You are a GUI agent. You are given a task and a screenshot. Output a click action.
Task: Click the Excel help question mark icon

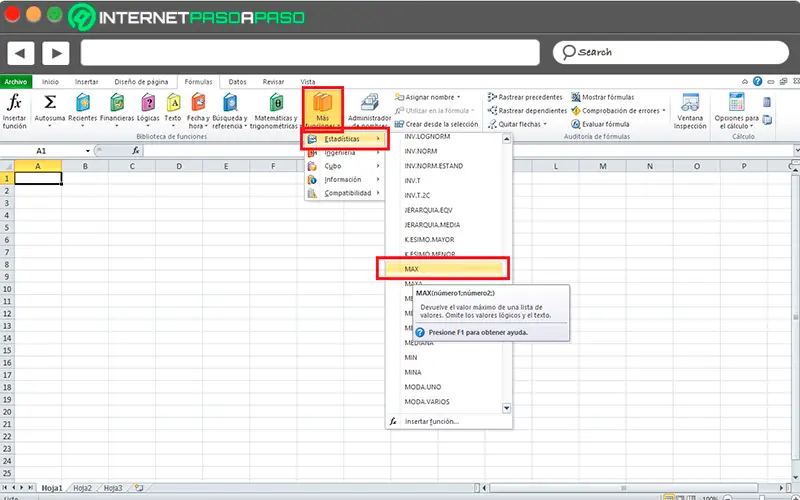pos(758,82)
